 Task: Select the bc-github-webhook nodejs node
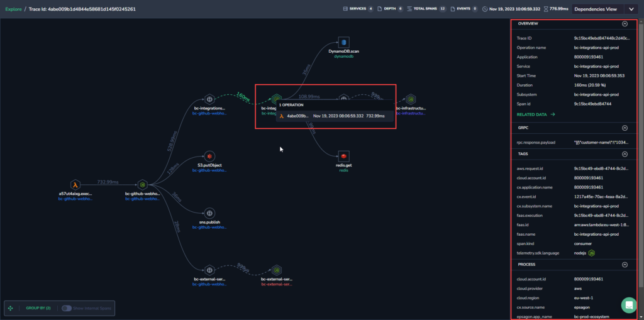(142, 185)
